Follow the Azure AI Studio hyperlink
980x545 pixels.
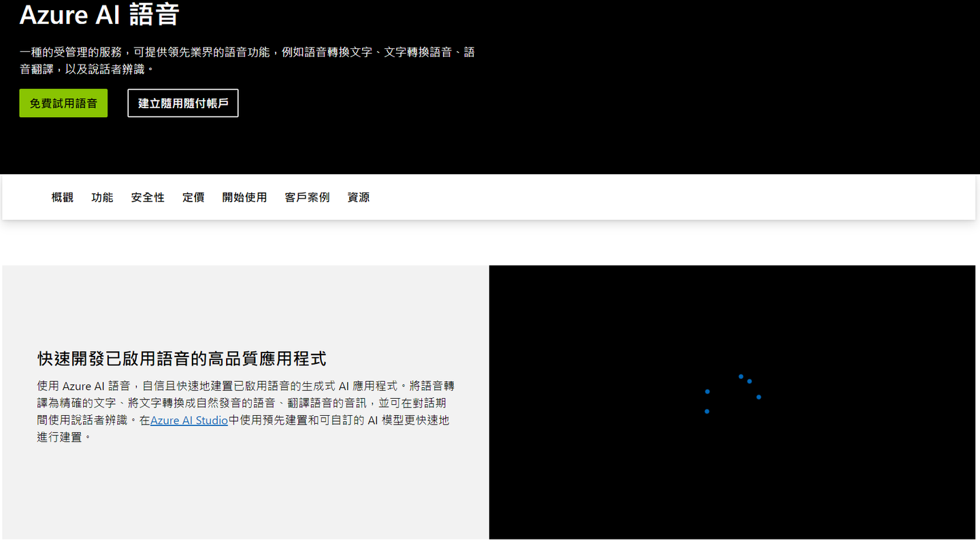pyautogui.click(x=189, y=420)
